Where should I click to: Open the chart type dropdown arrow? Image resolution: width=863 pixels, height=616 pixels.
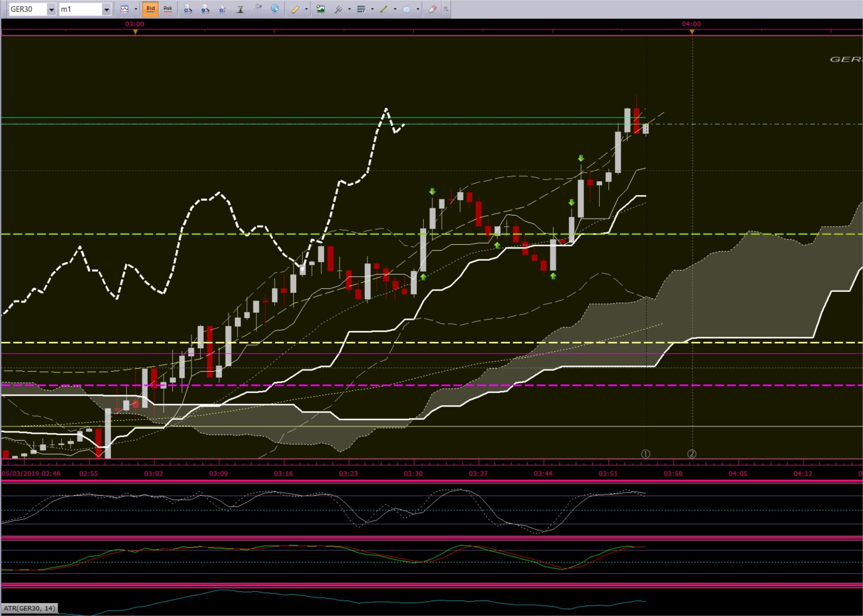click(136, 9)
